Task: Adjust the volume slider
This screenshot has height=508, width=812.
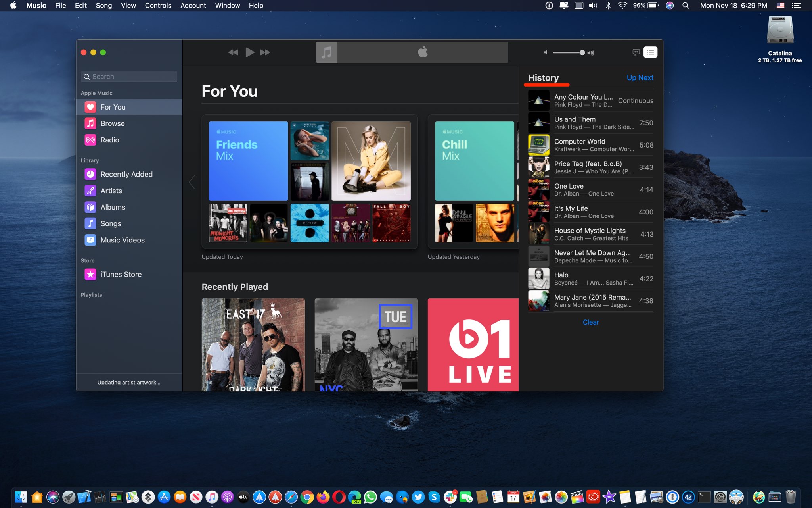Action: 568,52
